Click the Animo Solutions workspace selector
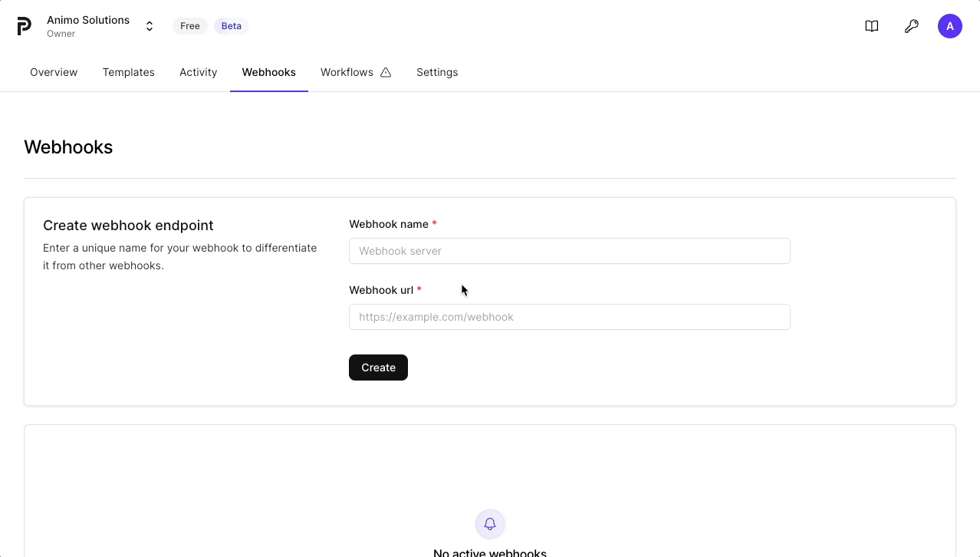The image size is (980, 557). tap(88, 20)
